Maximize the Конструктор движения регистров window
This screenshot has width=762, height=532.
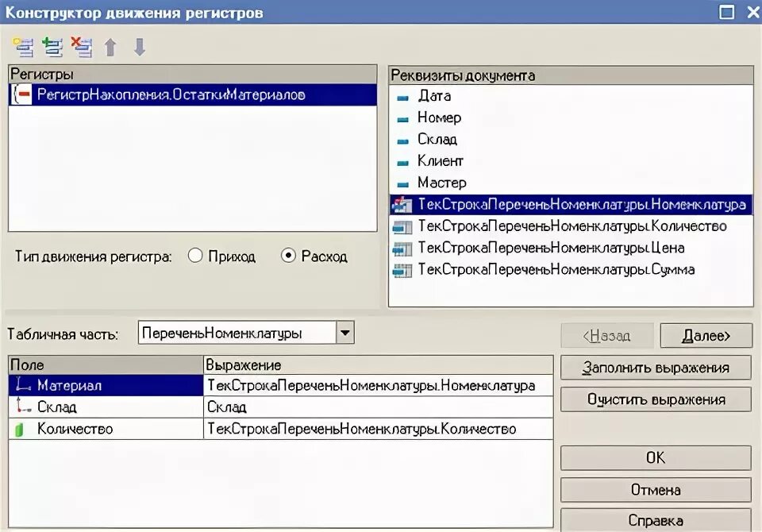[x=726, y=12]
